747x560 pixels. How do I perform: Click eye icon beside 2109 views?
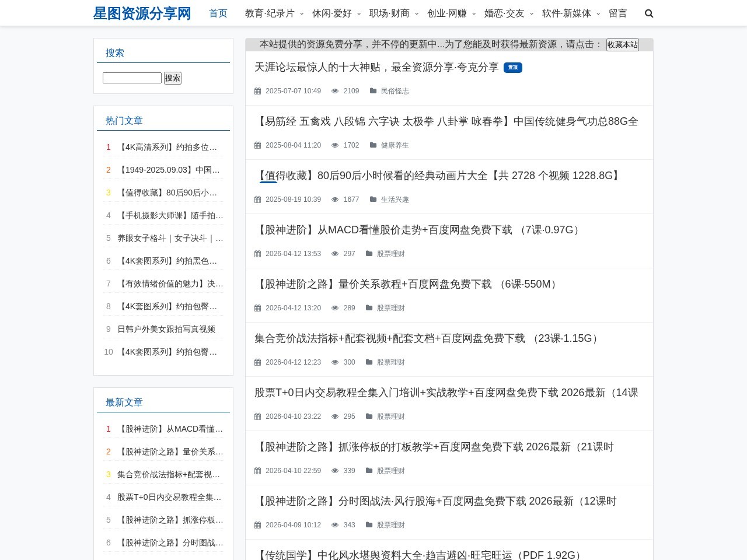pyautogui.click(x=335, y=91)
